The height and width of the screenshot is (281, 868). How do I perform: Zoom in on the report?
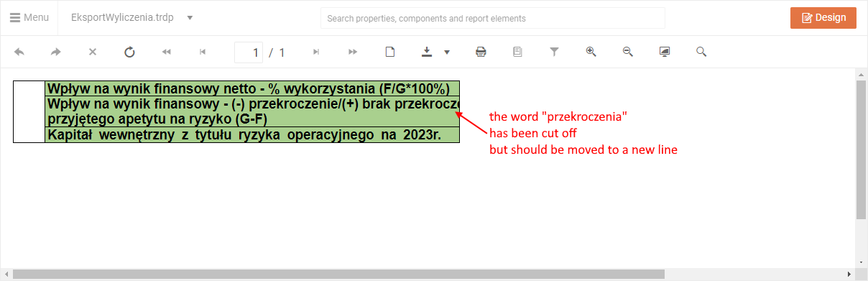point(591,52)
